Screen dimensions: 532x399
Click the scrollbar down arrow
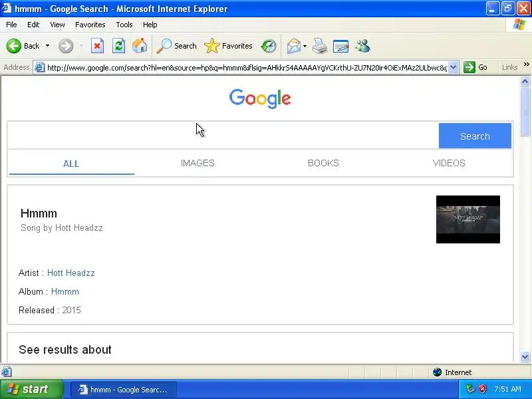[525, 356]
